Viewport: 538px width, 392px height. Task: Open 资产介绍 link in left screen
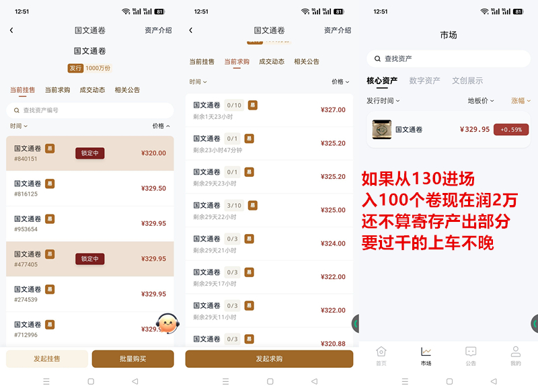[158, 30]
